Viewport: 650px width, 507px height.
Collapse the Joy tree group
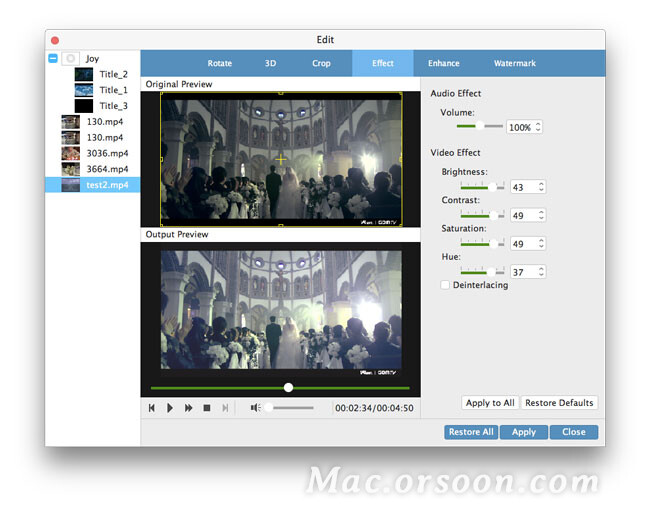tap(53, 59)
